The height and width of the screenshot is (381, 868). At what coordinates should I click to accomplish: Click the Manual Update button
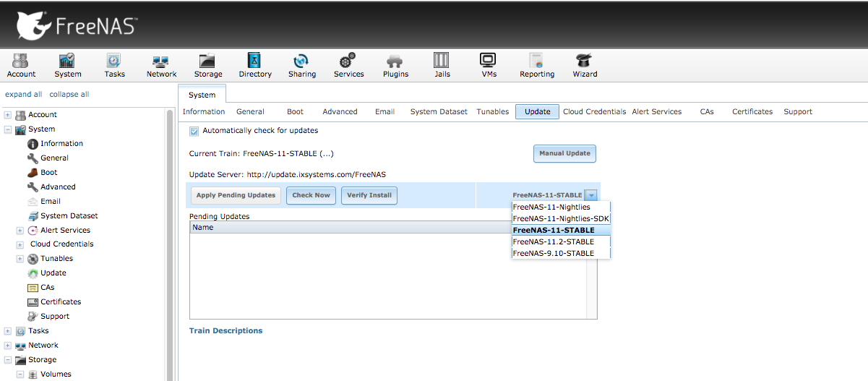pyautogui.click(x=564, y=153)
